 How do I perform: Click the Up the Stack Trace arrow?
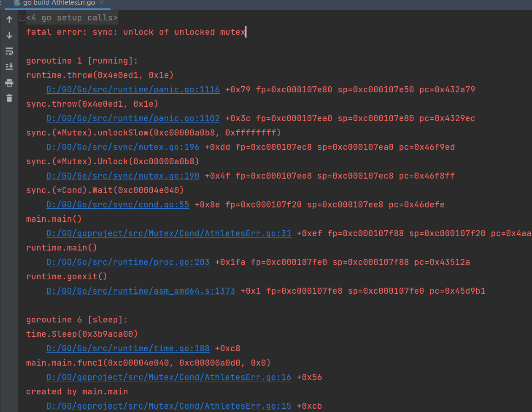point(9,19)
